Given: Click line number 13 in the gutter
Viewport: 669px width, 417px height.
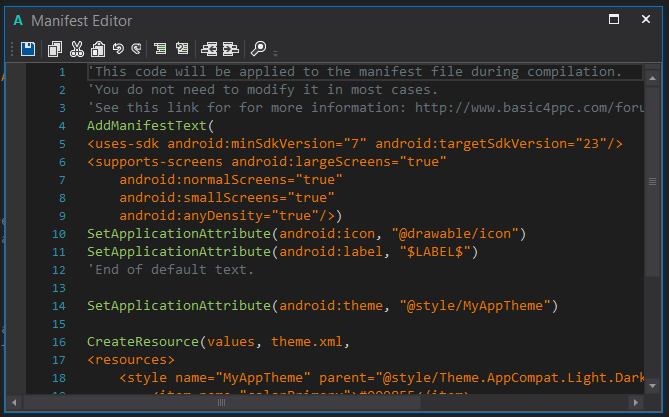Looking at the screenshot, I should [59, 288].
